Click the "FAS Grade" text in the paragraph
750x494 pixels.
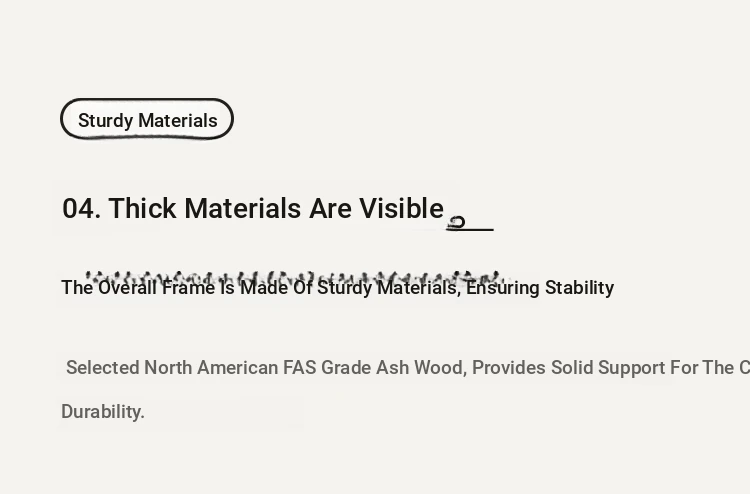[327, 368]
